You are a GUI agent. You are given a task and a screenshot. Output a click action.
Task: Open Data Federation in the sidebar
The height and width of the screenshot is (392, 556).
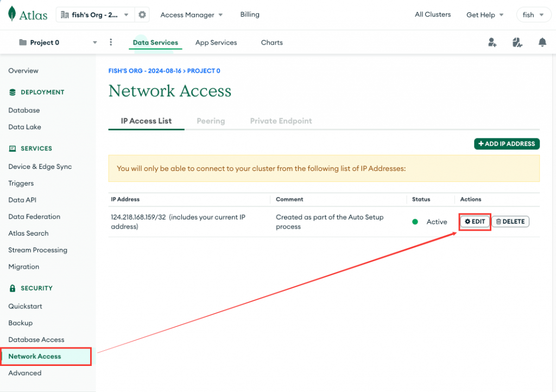(34, 217)
